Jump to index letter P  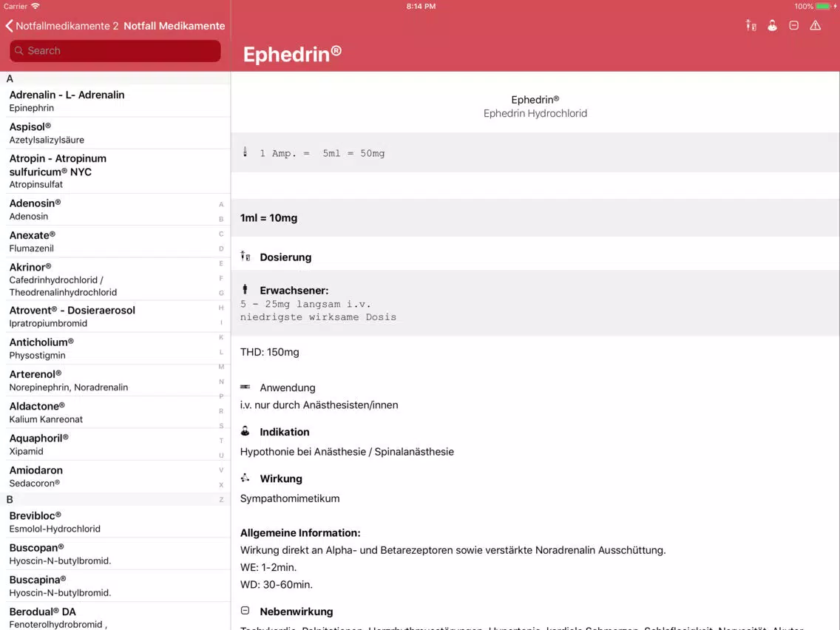coord(221,396)
